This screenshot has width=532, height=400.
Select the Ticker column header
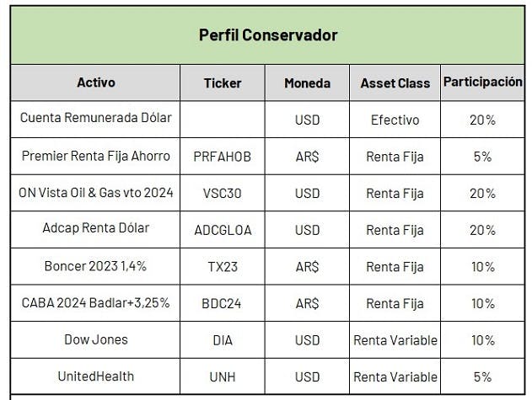click(x=223, y=83)
